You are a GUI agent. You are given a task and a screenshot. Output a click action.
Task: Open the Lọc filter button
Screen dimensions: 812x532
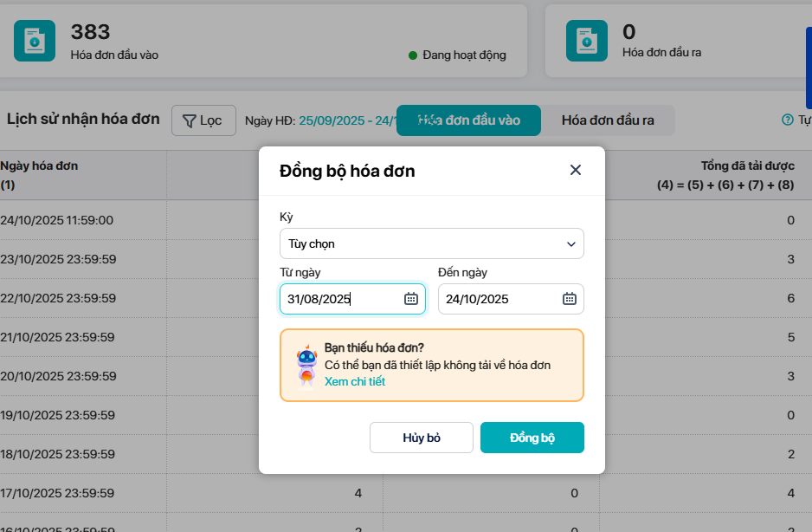tap(203, 120)
